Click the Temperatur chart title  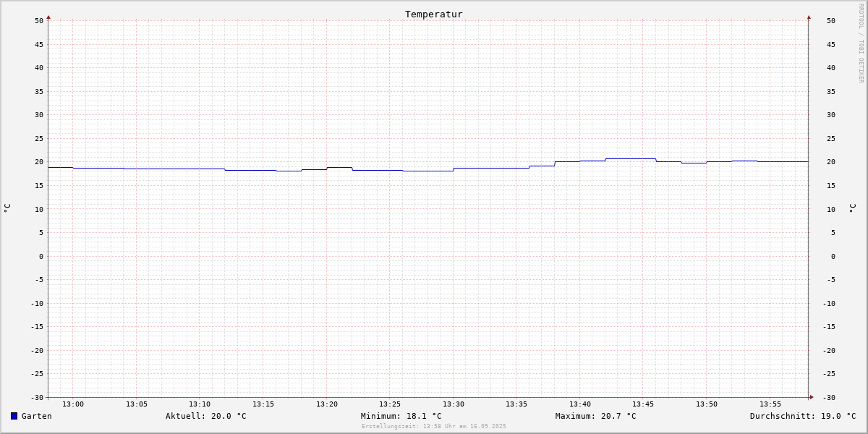[x=434, y=14]
